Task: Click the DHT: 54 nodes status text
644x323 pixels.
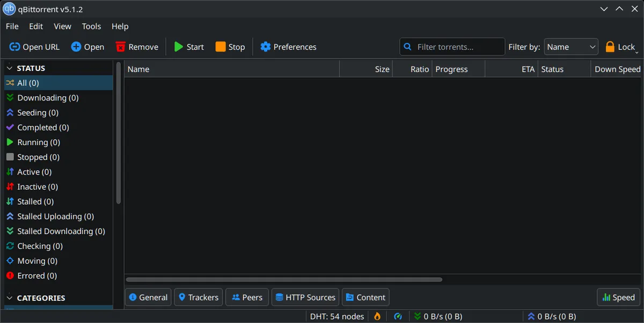Action: pos(337,317)
